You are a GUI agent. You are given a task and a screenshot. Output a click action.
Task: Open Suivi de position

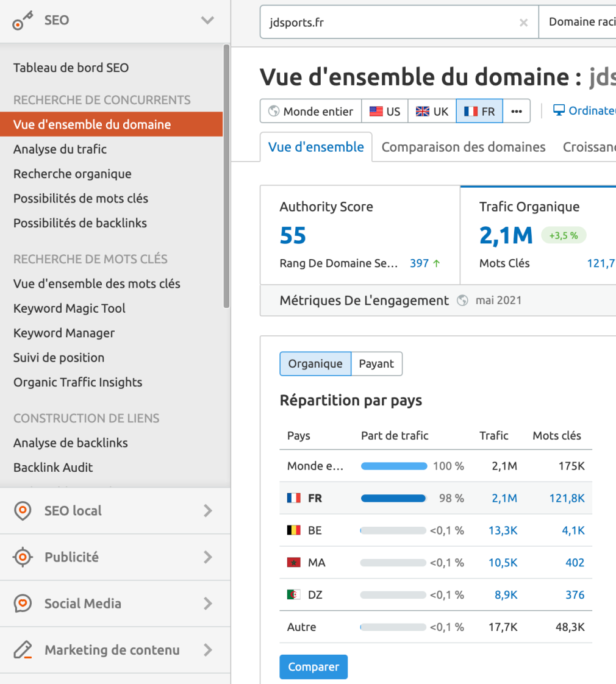[x=59, y=358]
